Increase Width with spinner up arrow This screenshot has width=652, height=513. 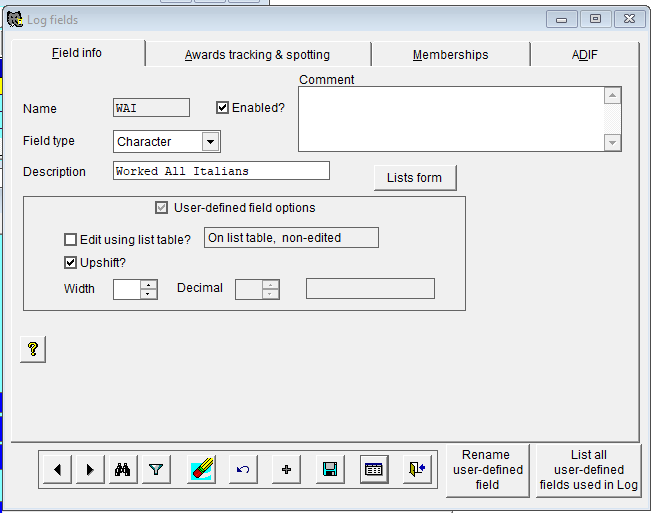coord(149,284)
